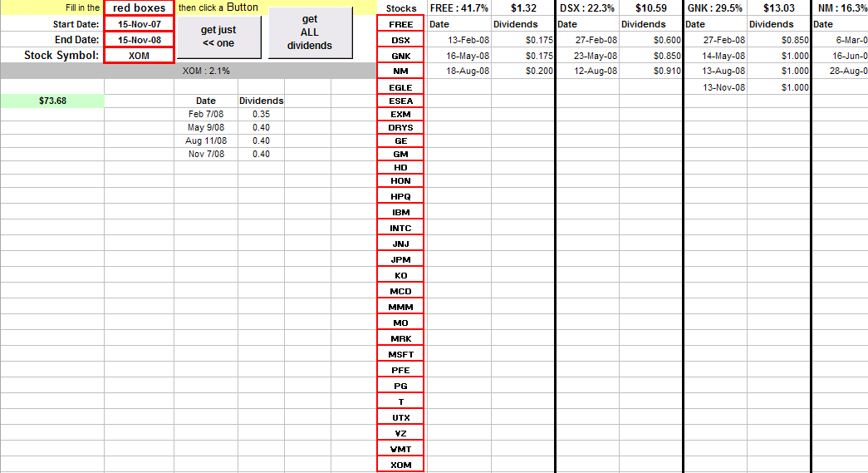Click the 13-Feb-08 date under FREE
The width and height of the screenshot is (868, 473).
click(459, 40)
